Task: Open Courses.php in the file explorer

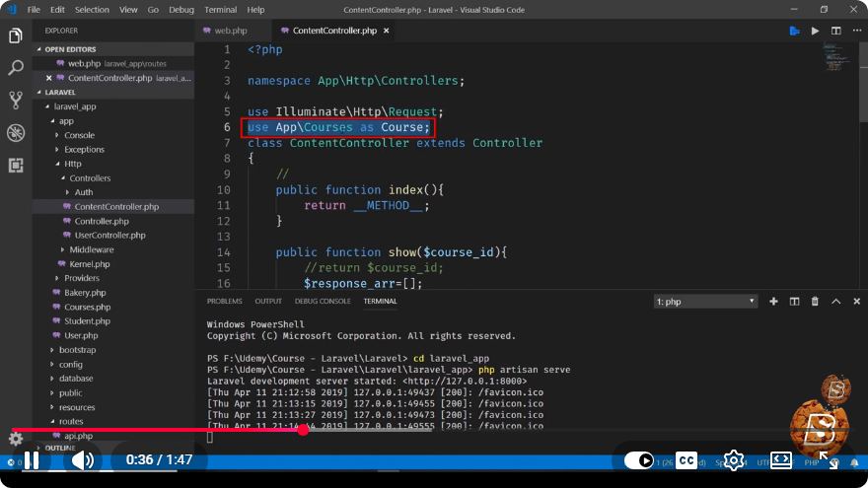Action: 87,307
